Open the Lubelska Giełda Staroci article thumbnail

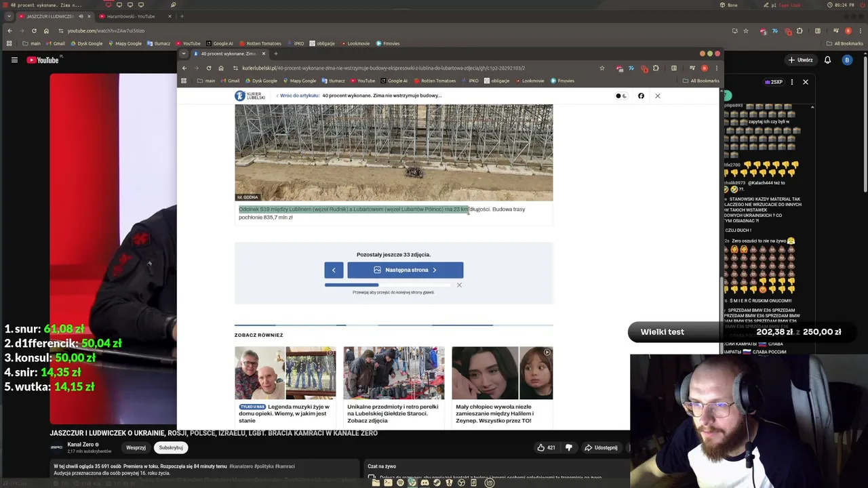394,373
